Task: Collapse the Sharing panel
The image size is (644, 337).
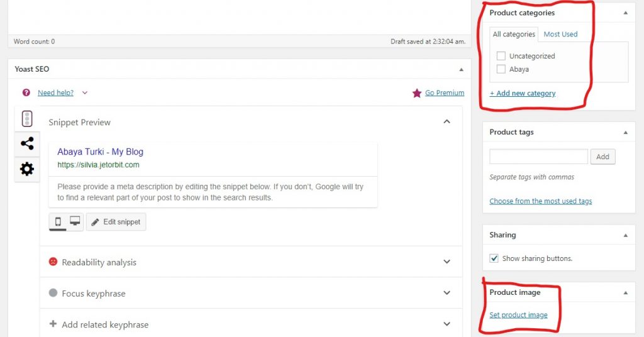Action: point(626,236)
